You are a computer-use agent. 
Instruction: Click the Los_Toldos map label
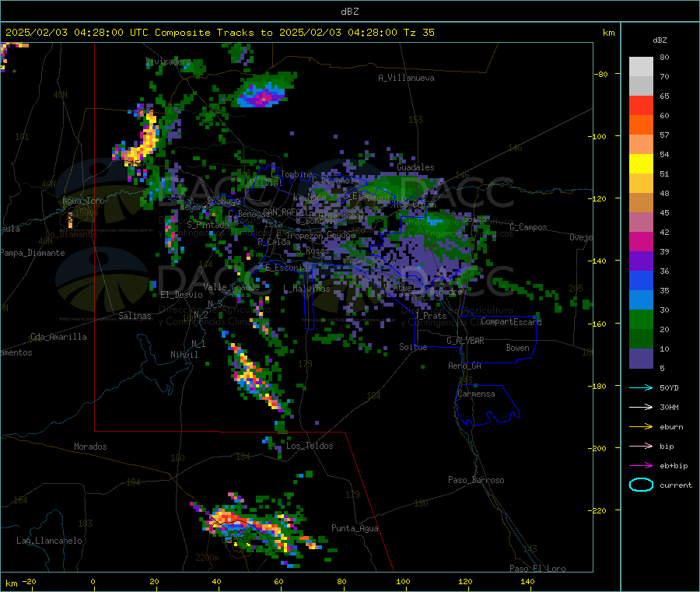(310, 446)
